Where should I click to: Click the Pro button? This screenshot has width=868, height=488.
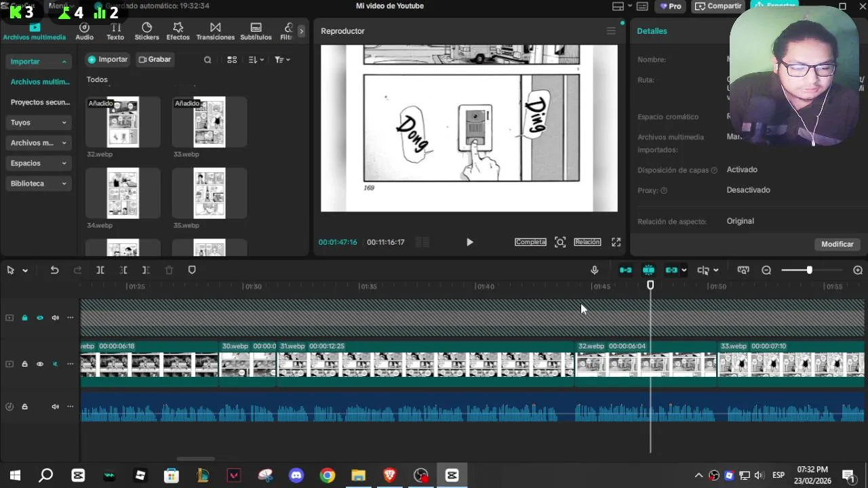pyautogui.click(x=671, y=6)
